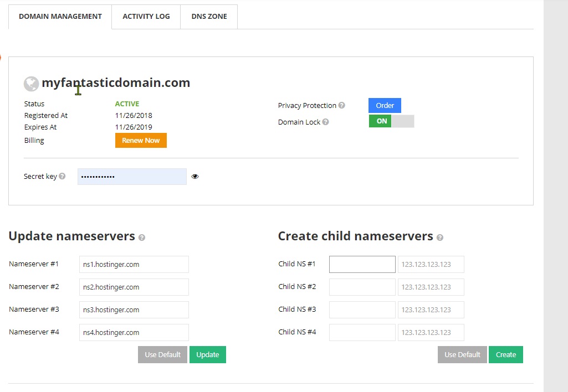Click the Child NS #4 IP field
The width and height of the screenshot is (568, 392).
pyautogui.click(x=431, y=332)
